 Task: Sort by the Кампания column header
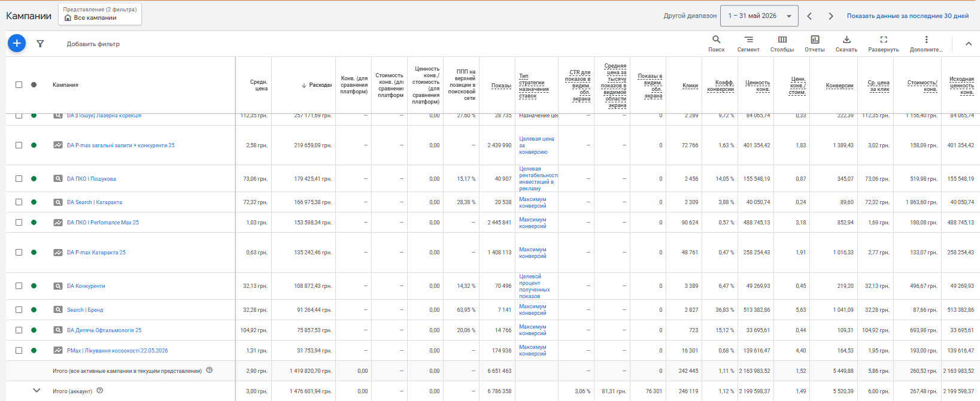tap(65, 85)
